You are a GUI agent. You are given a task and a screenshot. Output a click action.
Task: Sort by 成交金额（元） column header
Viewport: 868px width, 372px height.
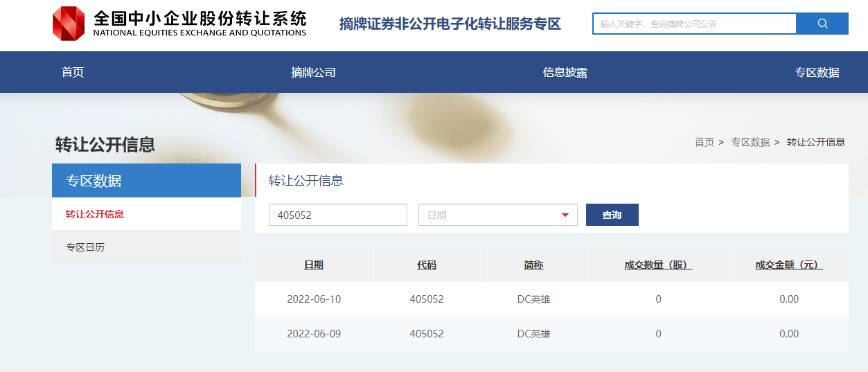[x=789, y=265]
